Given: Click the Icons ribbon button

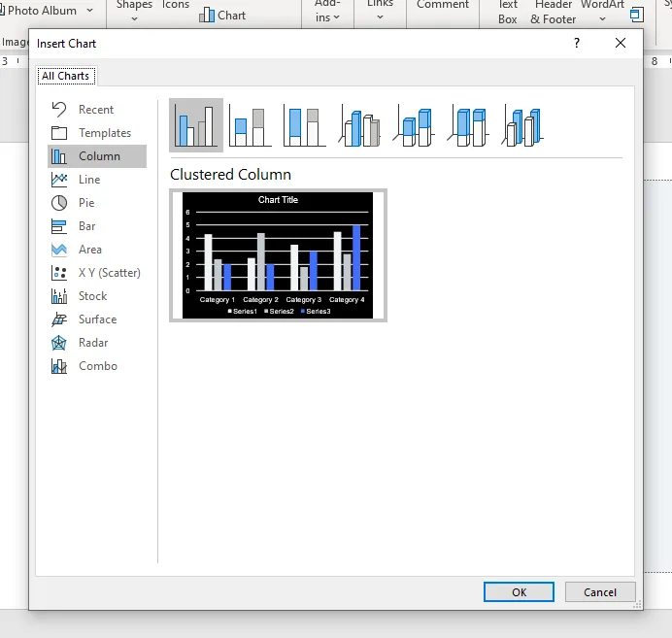Looking at the screenshot, I should pyautogui.click(x=176, y=5).
